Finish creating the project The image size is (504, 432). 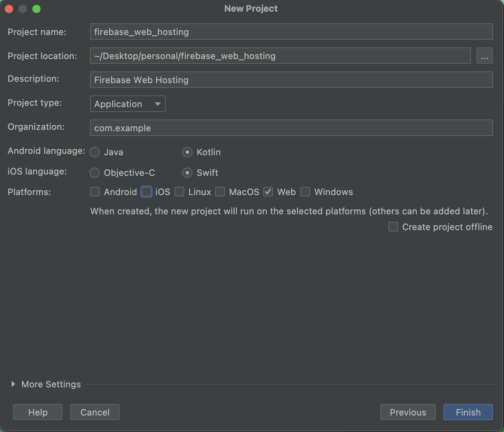pos(468,412)
